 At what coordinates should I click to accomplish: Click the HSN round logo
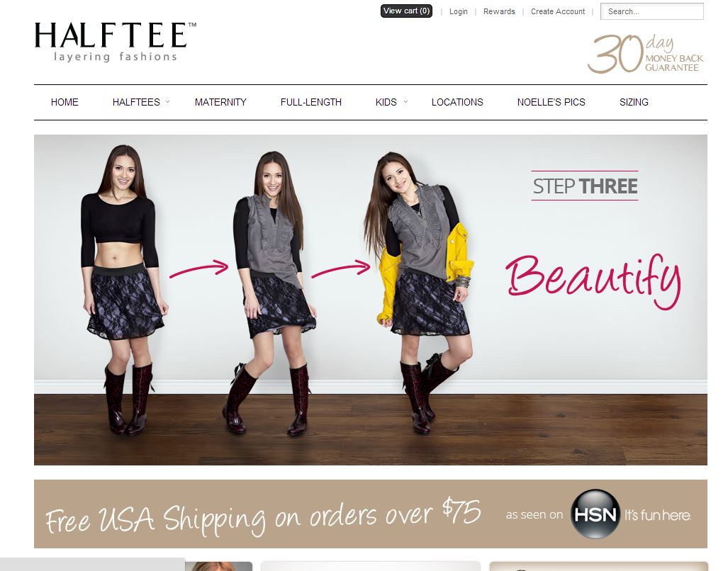coord(595,514)
